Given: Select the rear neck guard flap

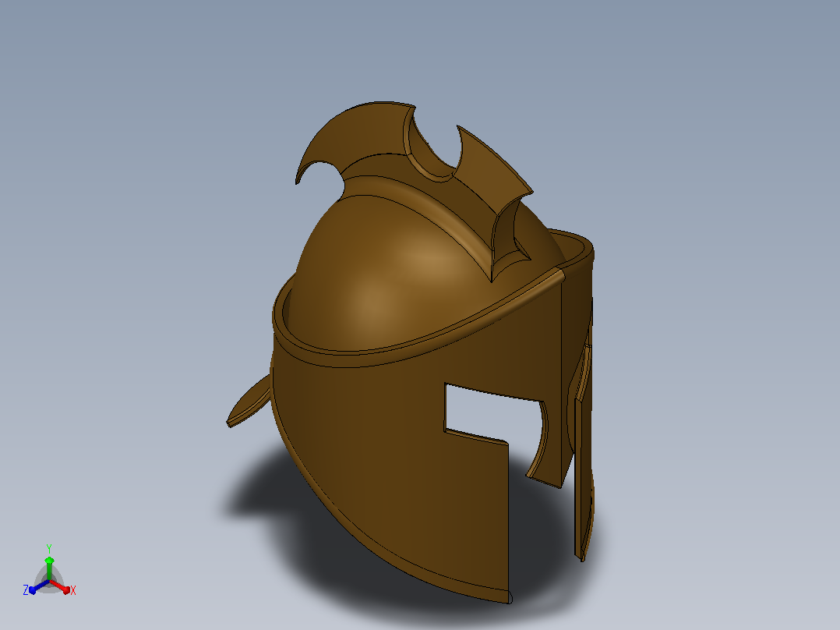Looking at the screenshot, I should [249, 402].
